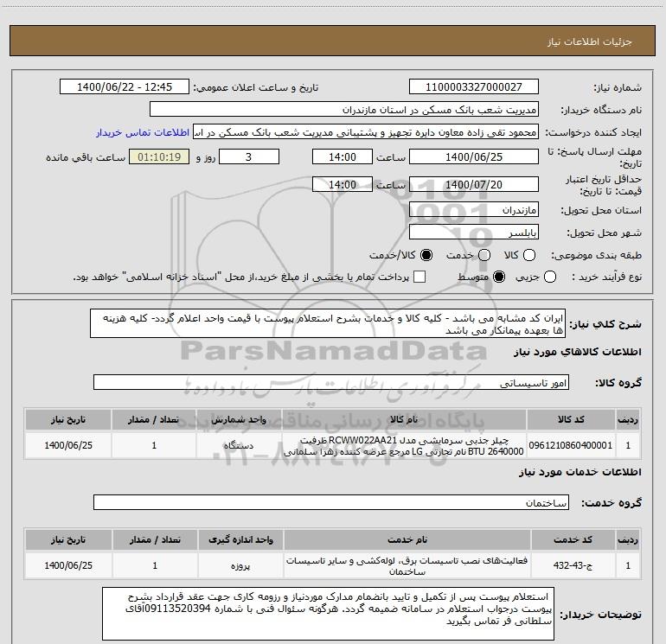Click goods row date 1400/06/25 cell
The image size is (666, 644).
(68, 445)
